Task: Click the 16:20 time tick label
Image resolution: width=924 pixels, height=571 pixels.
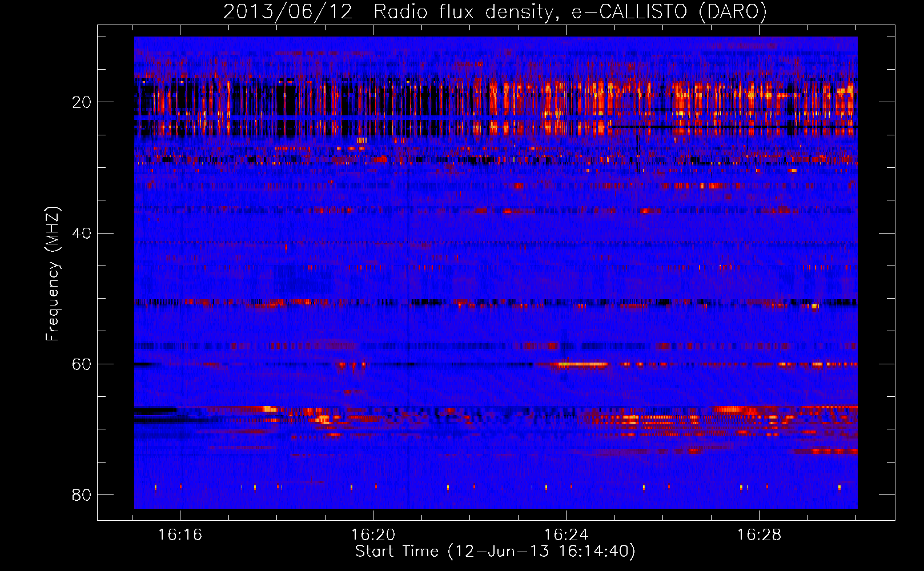Action: (373, 535)
